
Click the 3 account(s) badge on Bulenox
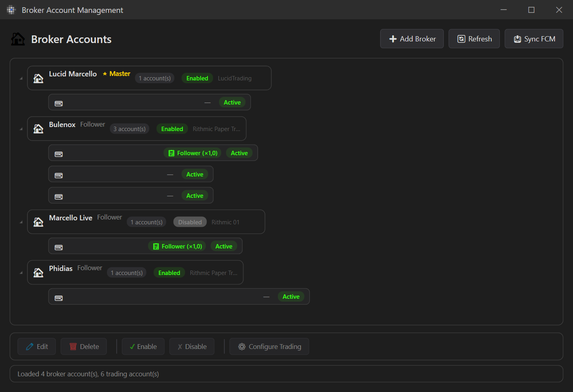129,129
